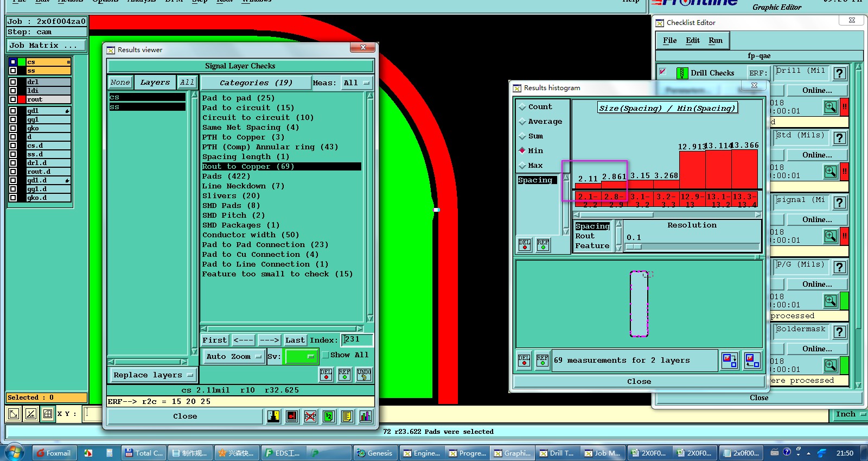
Task: Open the histogram bar chart icon
Action: tap(366, 416)
